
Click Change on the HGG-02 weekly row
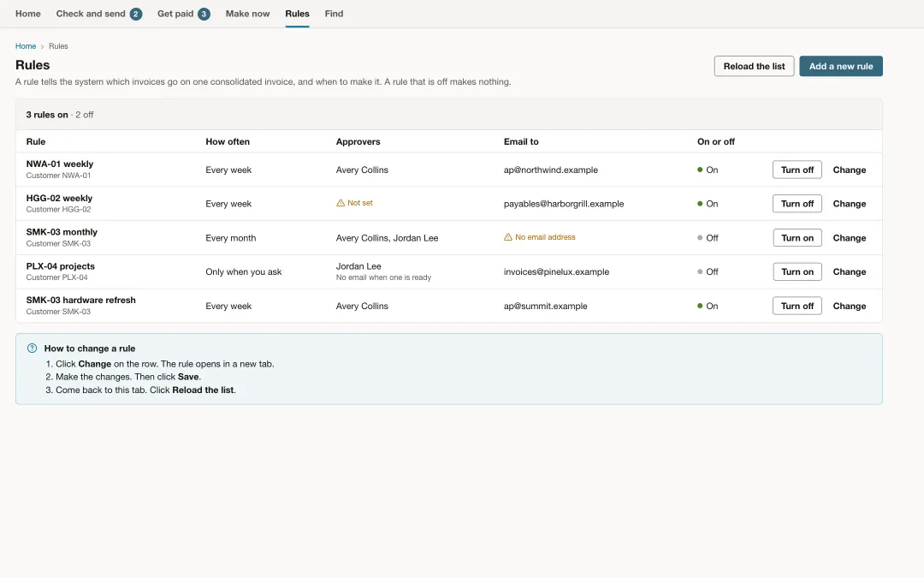point(849,204)
